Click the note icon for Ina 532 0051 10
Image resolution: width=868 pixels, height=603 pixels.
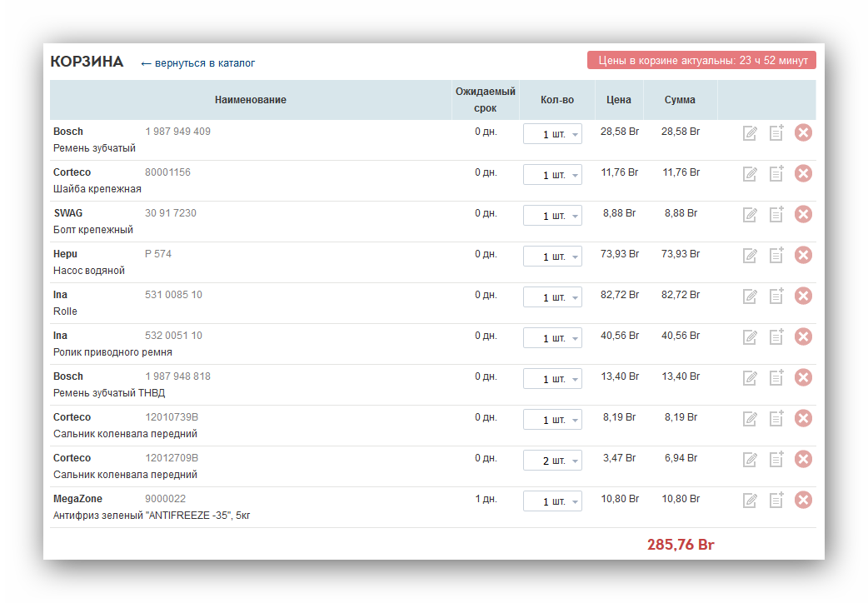pos(776,337)
